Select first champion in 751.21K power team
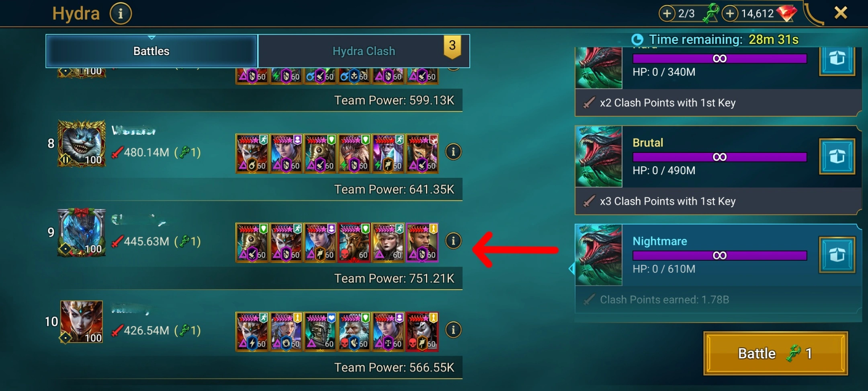This screenshot has height=391, width=868. point(252,243)
